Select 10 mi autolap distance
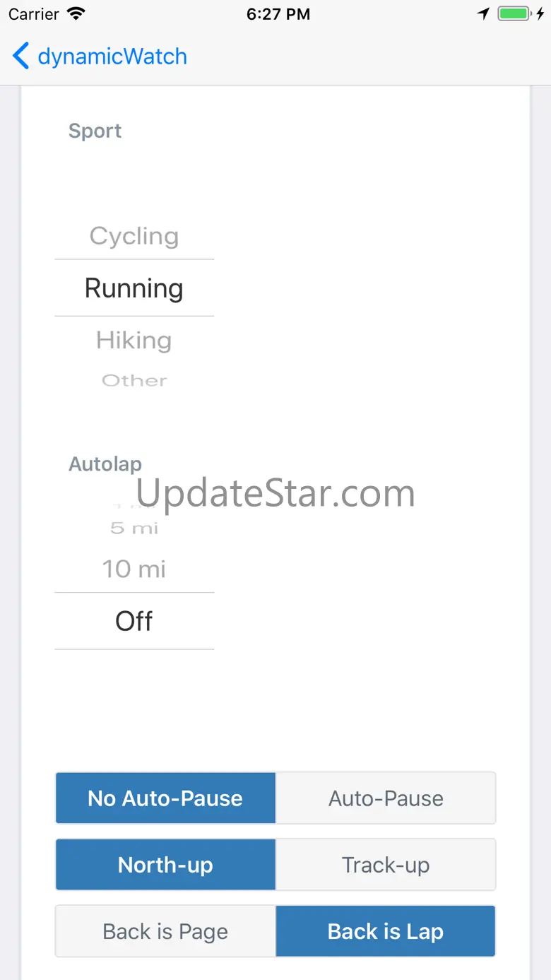Image resolution: width=551 pixels, height=980 pixels. click(134, 569)
